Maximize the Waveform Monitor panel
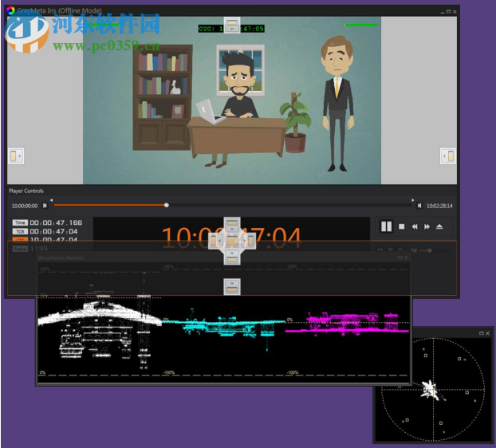Screen dimensions: 496x448 pos(400,257)
